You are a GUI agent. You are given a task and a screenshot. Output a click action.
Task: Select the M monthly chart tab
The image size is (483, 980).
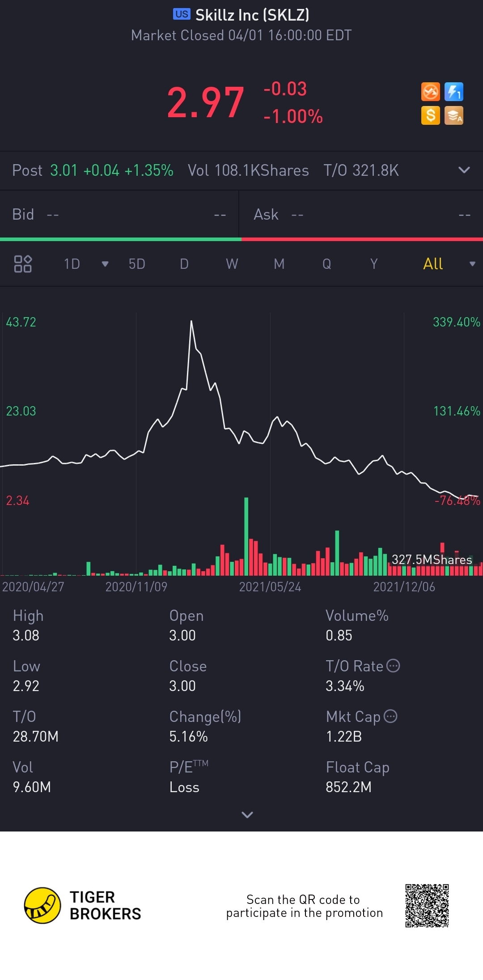tap(279, 264)
